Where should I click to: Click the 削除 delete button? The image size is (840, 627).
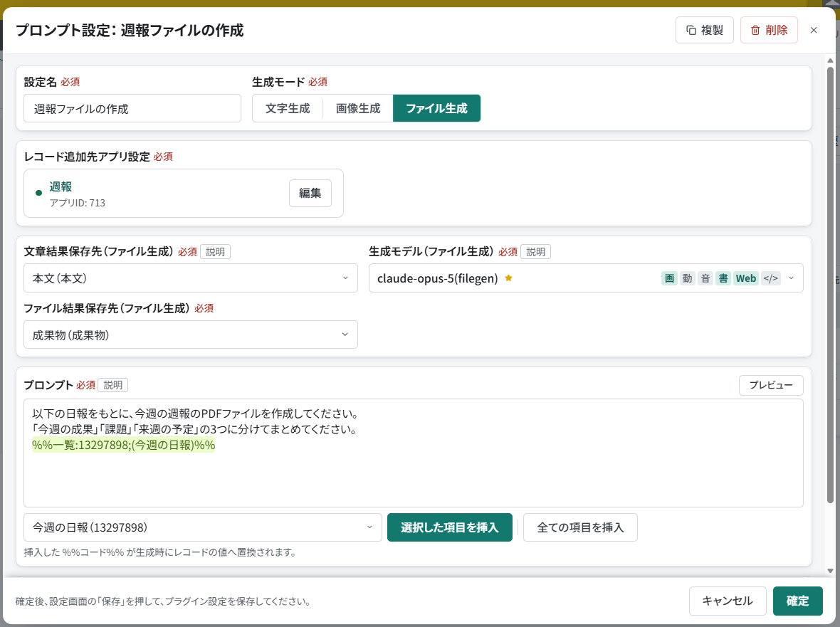pos(769,30)
